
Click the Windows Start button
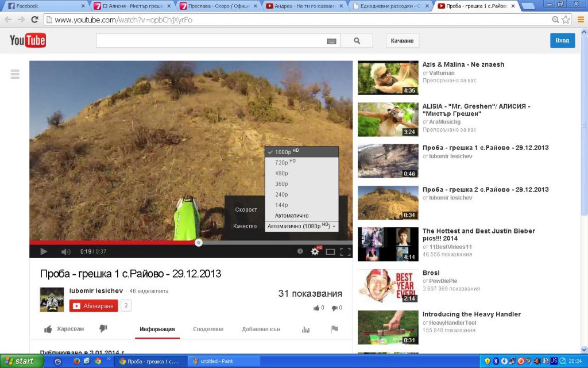tap(22, 361)
